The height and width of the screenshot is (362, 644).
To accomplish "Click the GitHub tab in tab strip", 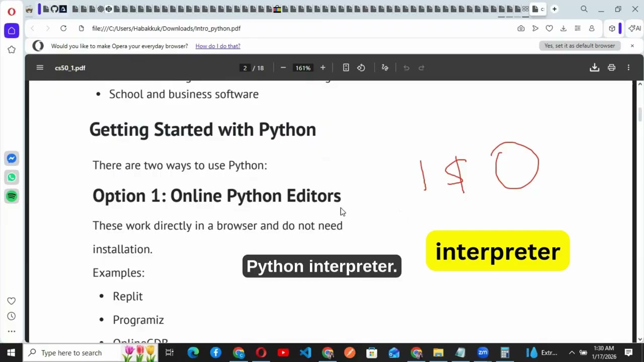I will click(x=54, y=9).
